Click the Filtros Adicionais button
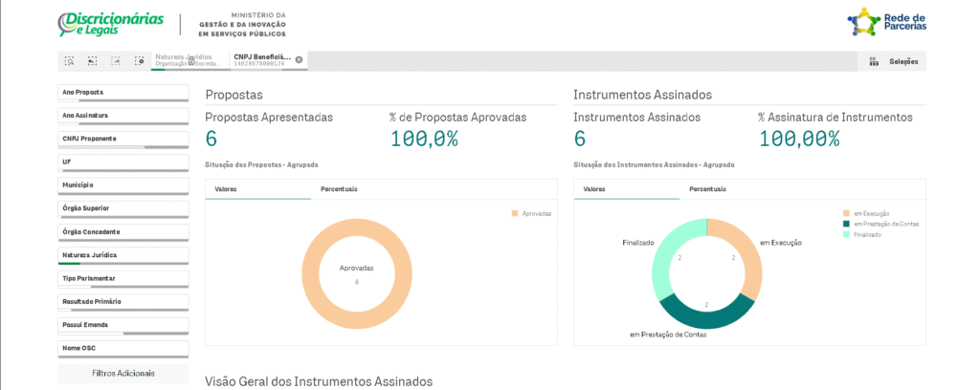The height and width of the screenshot is (390, 980). pos(122,373)
